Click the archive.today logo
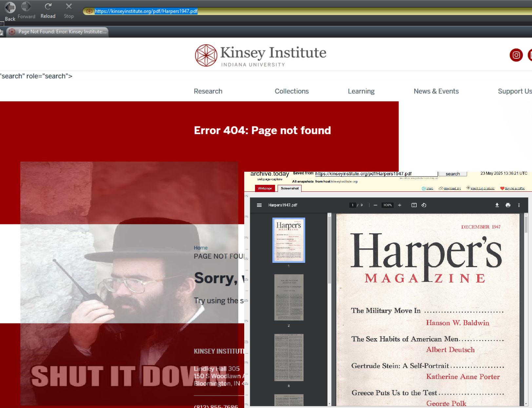532x408 pixels. coord(270,174)
